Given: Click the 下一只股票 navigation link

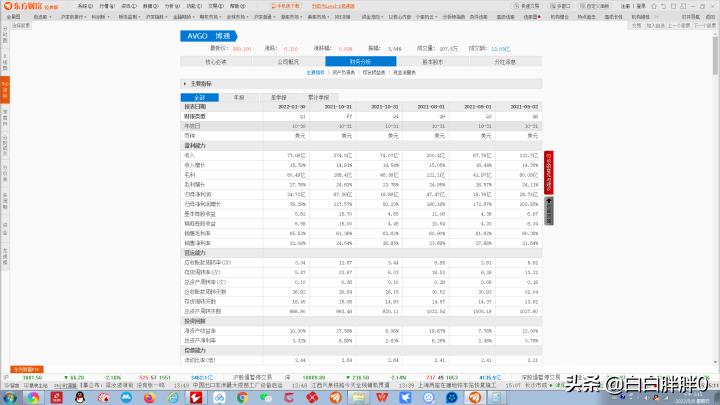Looking at the screenshot, I should pos(705,26).
